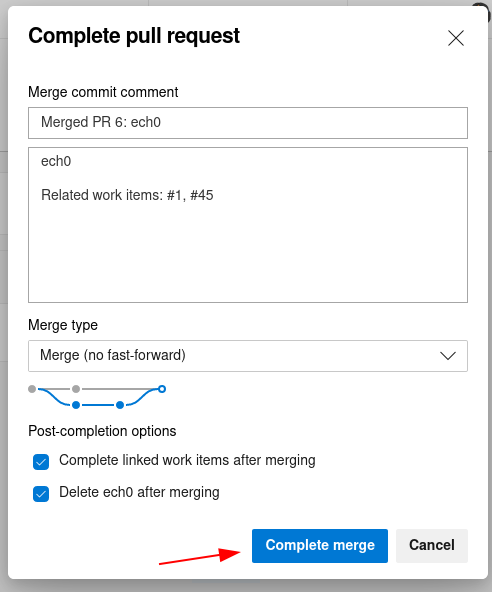Image resolution: width=492 pixels, height=592 pixels.
Task: Uncheck Complete linked work items after merging
Action: [x=41, y=462]
